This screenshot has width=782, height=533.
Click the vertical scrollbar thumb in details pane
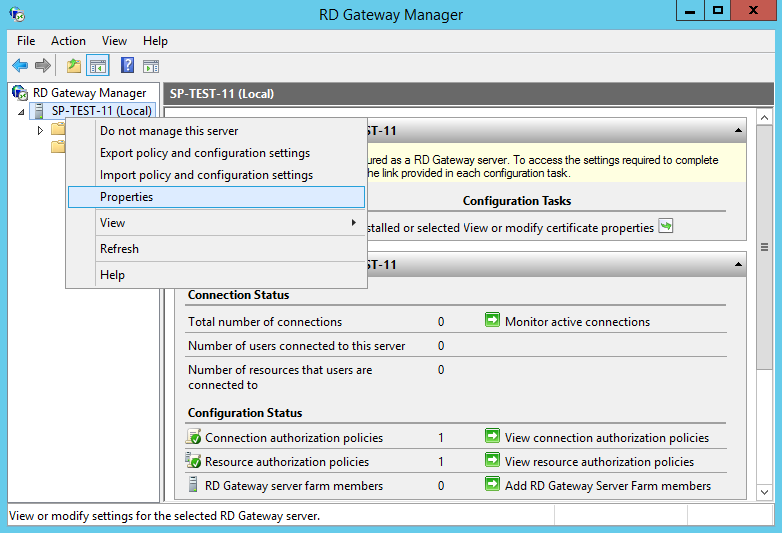(x=765, y=248)
